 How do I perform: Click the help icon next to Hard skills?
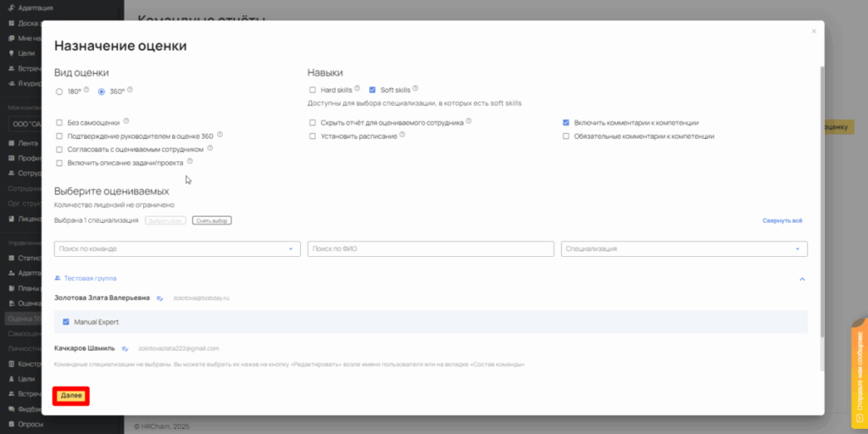pos(358,88)
